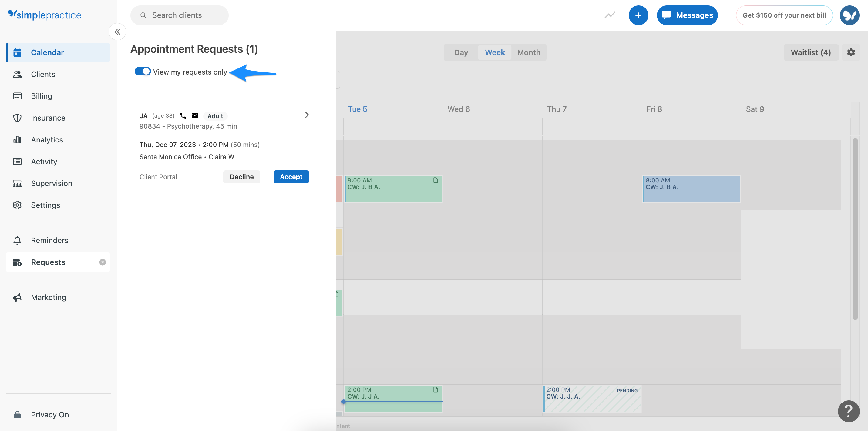Toggle View my requests only
Image resolution: width=868 pixels, height=431 pixels.
pyautogui.click(x=142, y=72)
